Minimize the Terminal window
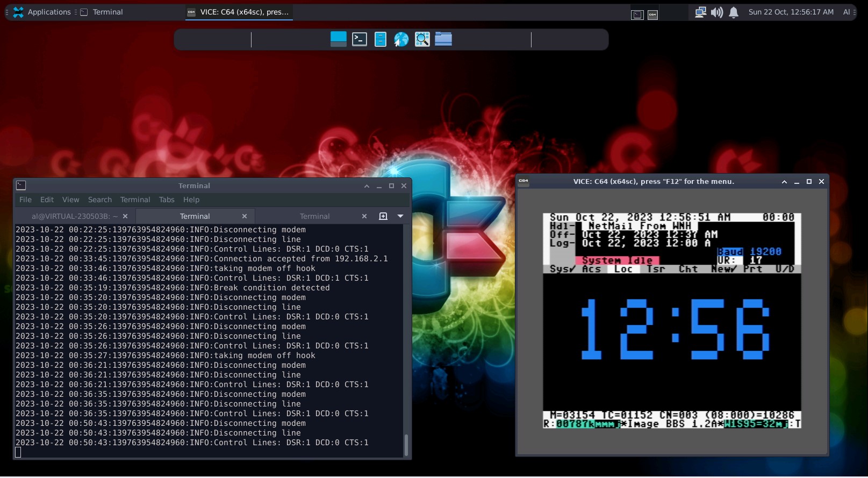The width and height of the screenshot is (868, 478). tap(379, 186)
